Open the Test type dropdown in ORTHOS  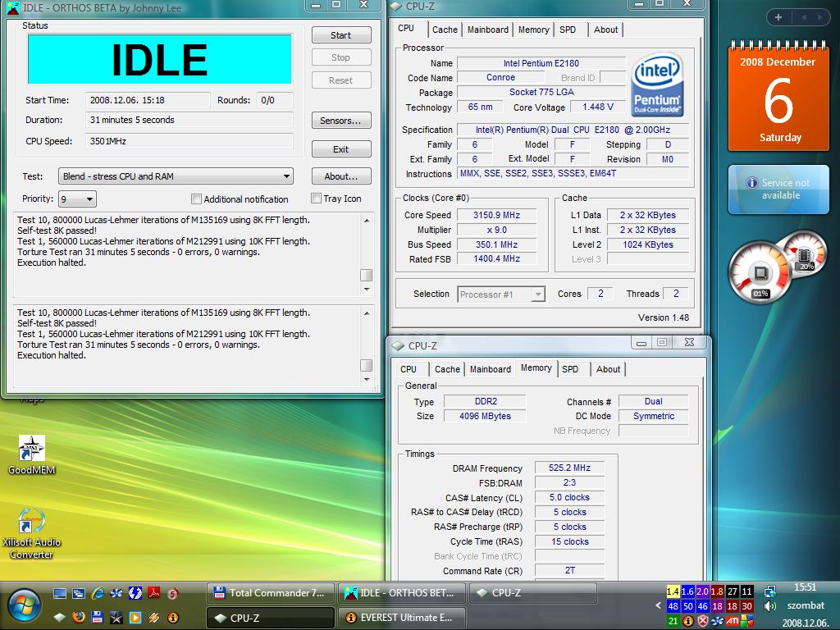[176, 176]
